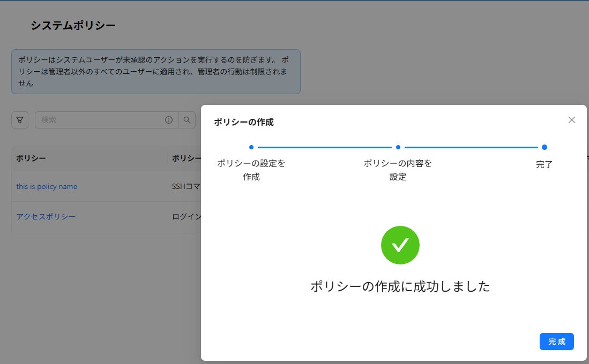
Task: Close the policy creation dialog
Action: coord(571,120)
